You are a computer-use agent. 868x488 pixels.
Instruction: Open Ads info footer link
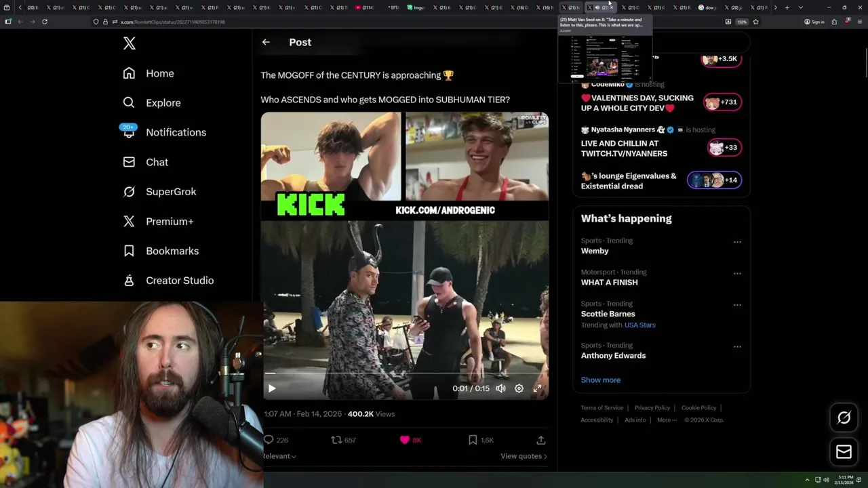pos(635,420)
